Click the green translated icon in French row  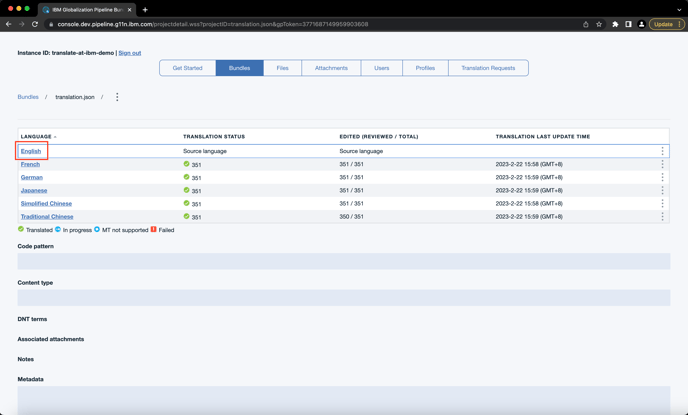(186, 164)
